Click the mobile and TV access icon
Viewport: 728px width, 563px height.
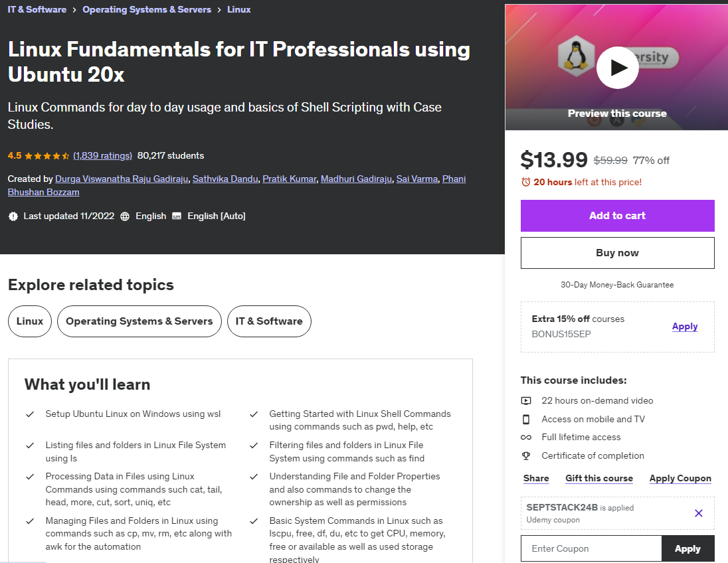click(x=526, y=419)
